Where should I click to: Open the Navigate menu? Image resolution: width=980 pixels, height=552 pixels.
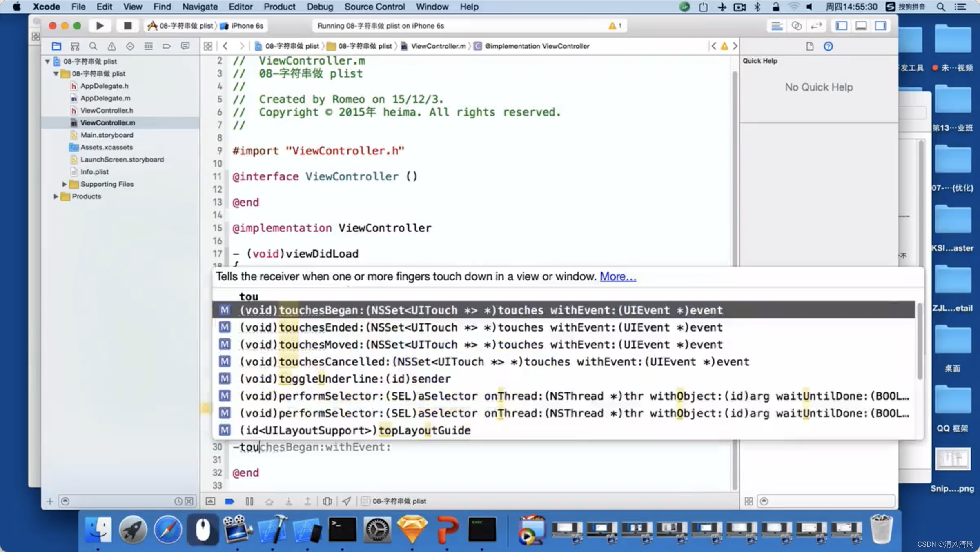click(x=200, y=7)
